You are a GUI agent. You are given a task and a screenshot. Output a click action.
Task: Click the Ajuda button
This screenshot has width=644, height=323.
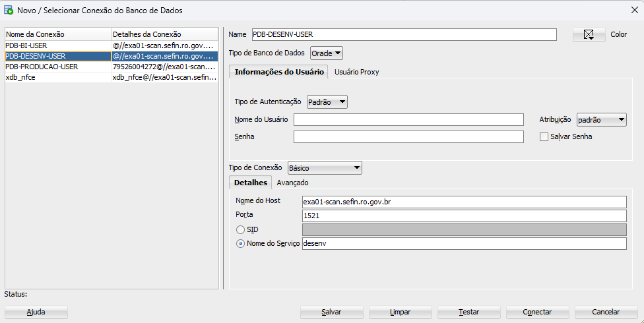[36, 312]
